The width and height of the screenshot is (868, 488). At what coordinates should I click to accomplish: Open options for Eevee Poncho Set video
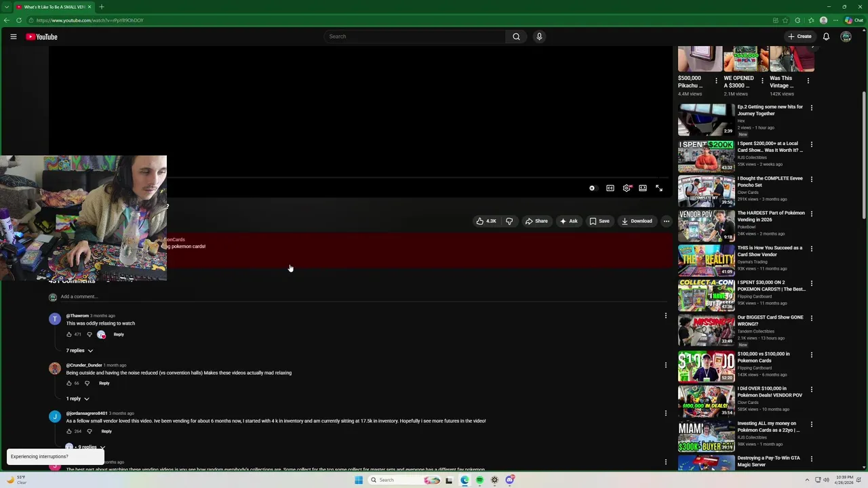tap(811, 180)
